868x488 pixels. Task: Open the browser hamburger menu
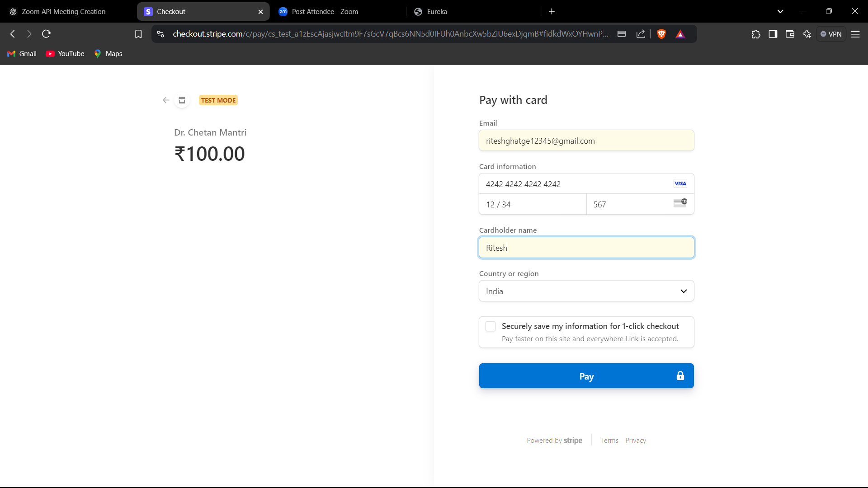click(855, 34)
